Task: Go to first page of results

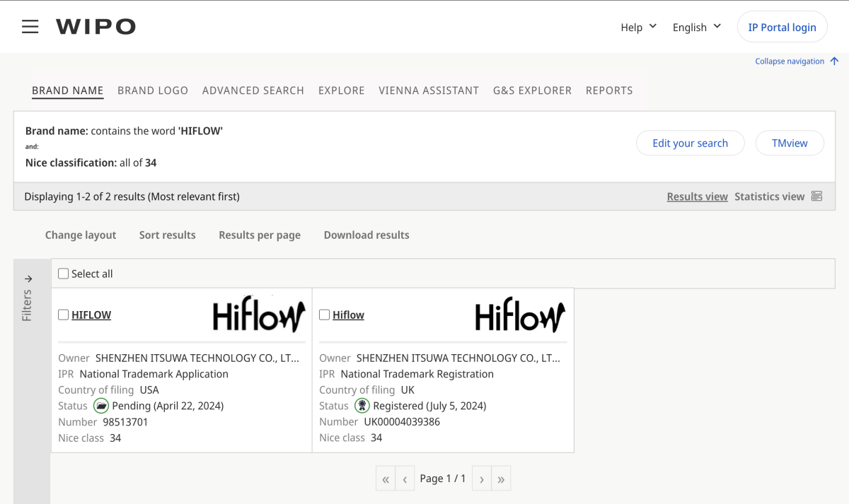Action: pos(386,479)
